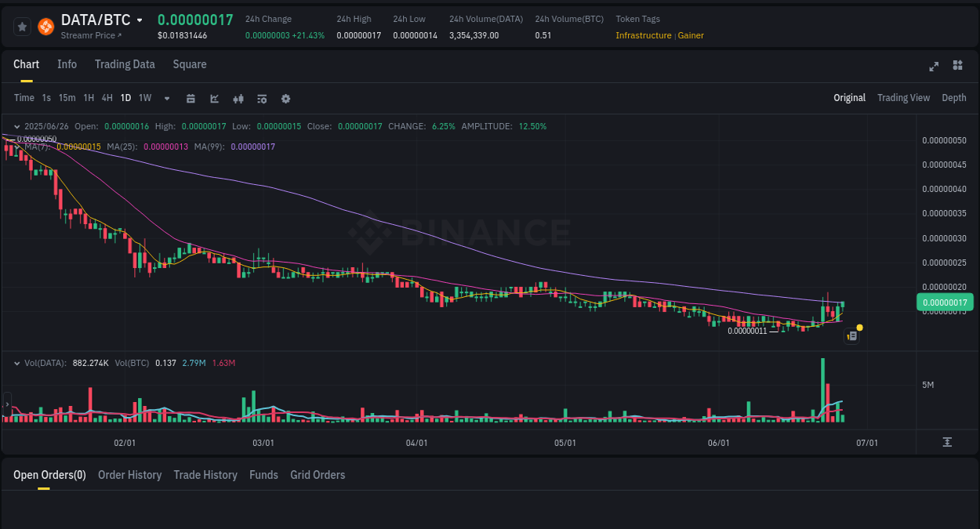Click the load-more icon below the price axis

click(x=947, y=441)
